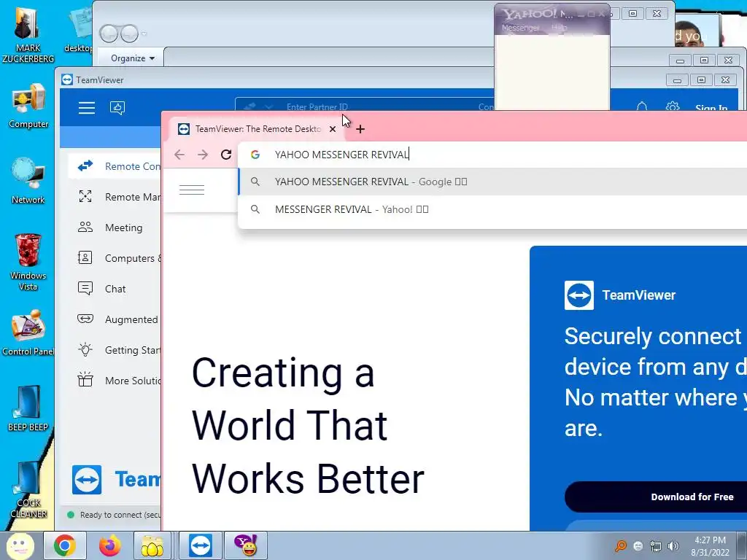This screenshot has width=747, height=560.
Task: Select Remote Control in TeamViewer sidebar
Action: [x=115, y=166]
